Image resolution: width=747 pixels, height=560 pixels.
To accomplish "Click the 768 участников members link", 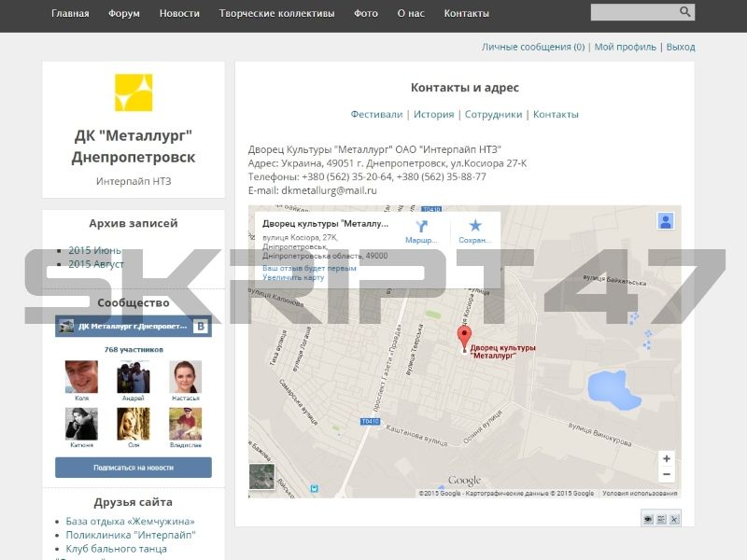I will pyautogui.click(x=134, y=349).
